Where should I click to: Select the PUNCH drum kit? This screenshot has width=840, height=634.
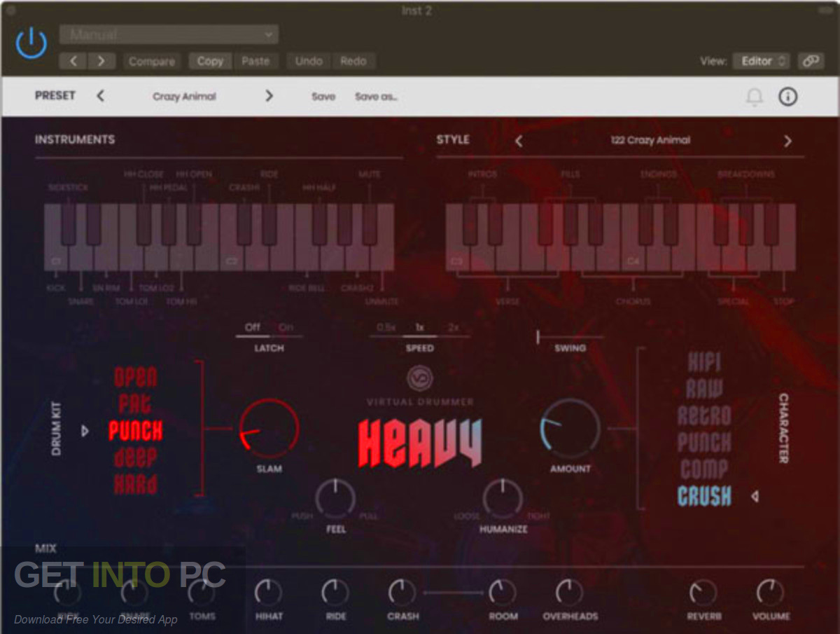coord(136,431)
